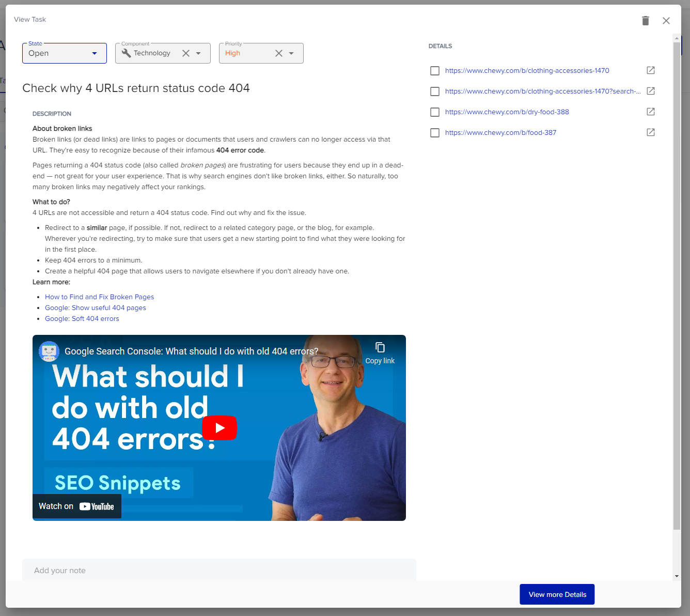Viewport: 690px width, 616px height.
Task: Click the 'View Task' dialog title
Action: [30, 20]
